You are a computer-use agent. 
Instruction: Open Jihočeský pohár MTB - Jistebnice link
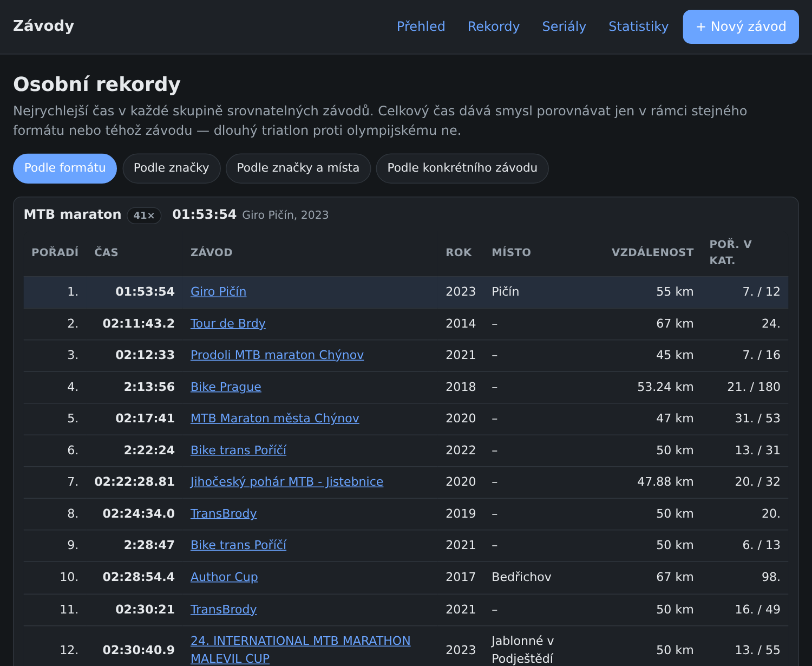(x=287, y=482)
